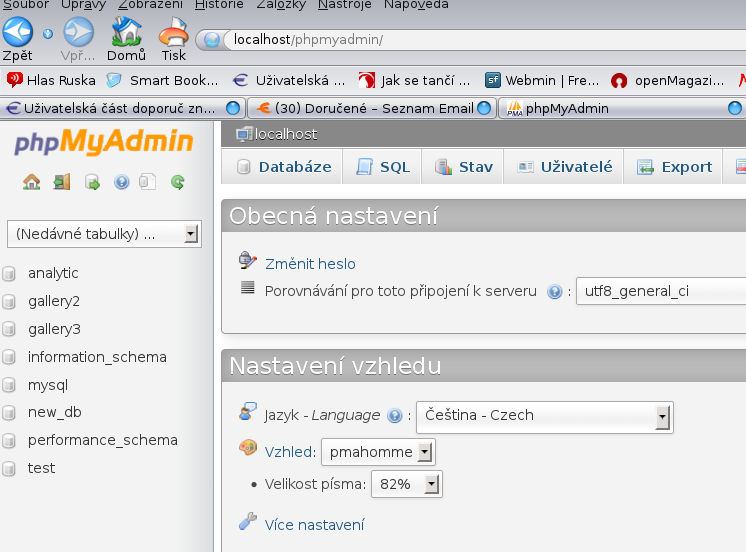Click the log out door icon

click(x=62, y=182)
